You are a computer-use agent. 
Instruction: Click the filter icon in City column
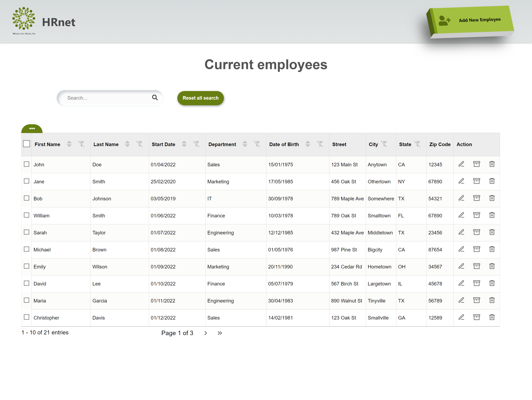tap(384, 144)
